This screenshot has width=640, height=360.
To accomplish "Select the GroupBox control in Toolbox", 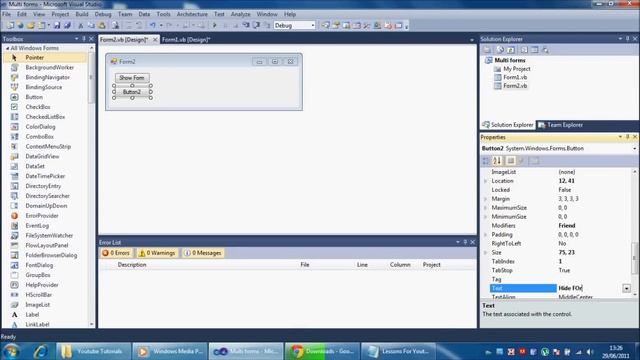I will click(45, 275).
